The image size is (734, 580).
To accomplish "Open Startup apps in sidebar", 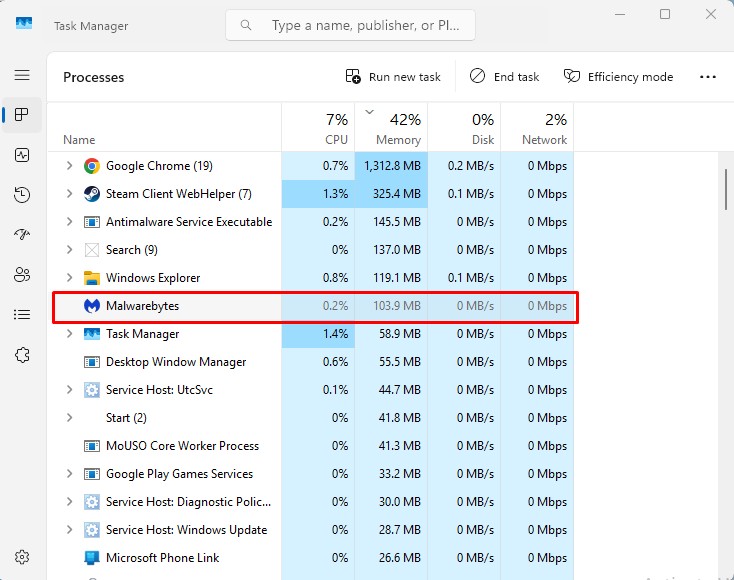I will click(22, 235).
